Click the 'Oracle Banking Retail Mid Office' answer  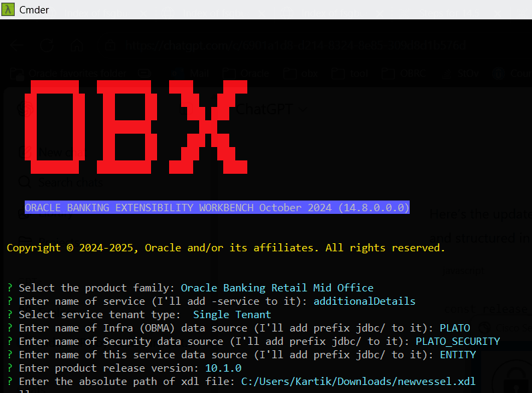coord(277,288)
